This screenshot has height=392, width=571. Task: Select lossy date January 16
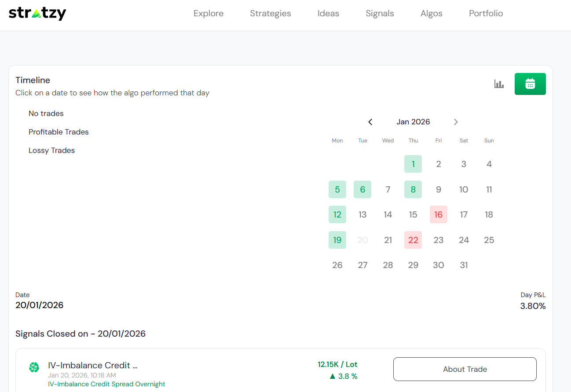[438, 214]
